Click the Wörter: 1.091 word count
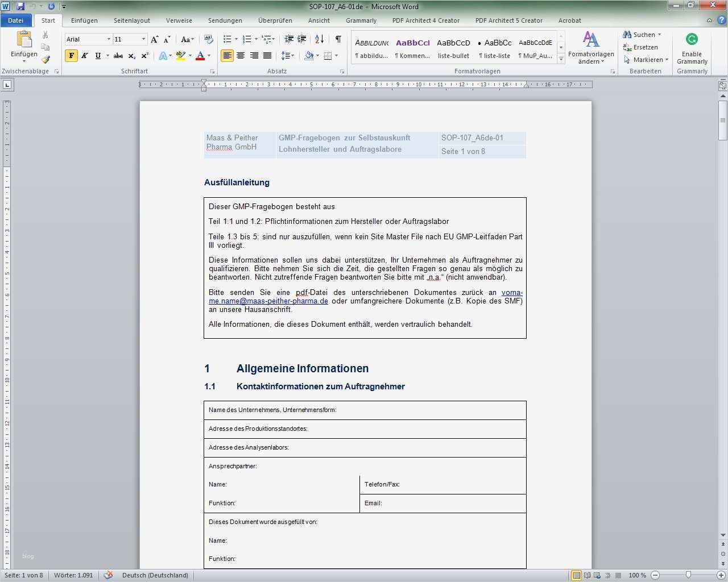Screen dimensions: 728x582 (x=73, y=575)
